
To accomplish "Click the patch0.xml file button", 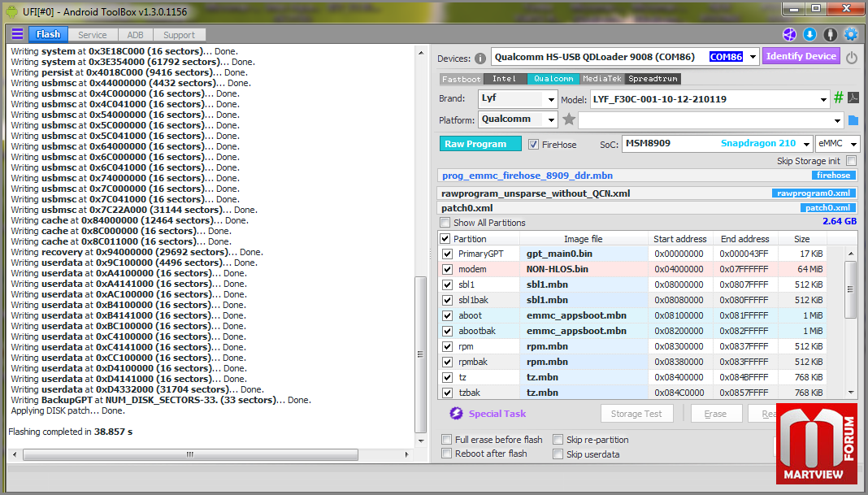I will (x=827, y=207).
